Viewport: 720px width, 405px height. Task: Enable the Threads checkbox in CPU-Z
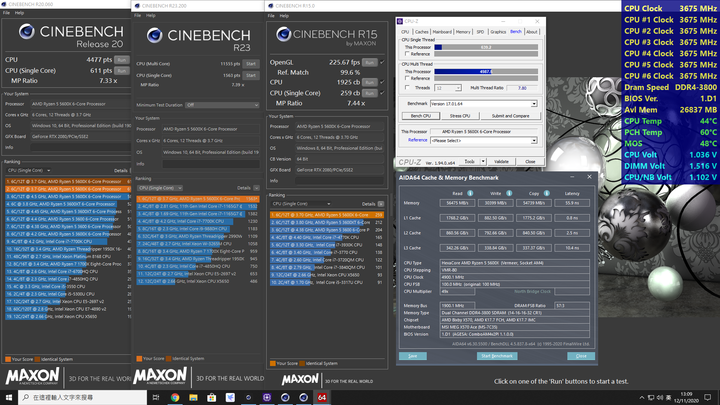point(407,88)
